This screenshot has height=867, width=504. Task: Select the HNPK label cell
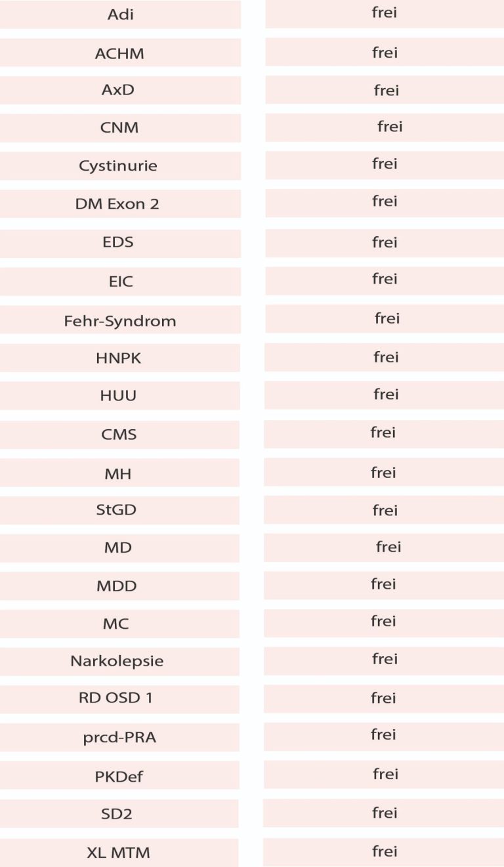[x=119, y=358]
